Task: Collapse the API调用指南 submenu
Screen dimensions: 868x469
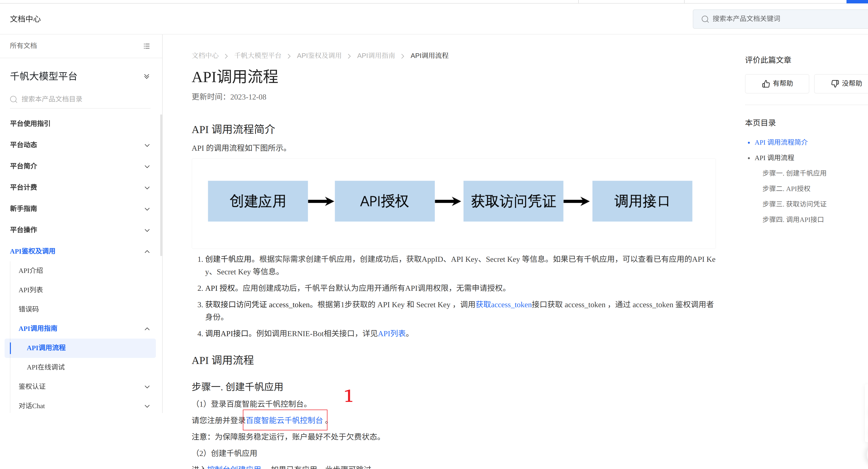Action: pyautogui.click(x=147, y=329)
